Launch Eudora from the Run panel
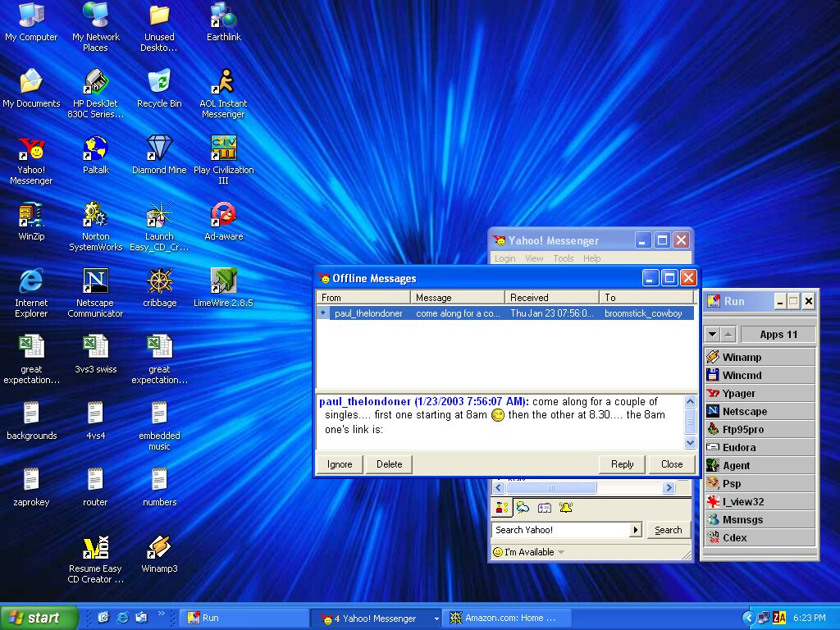Image resolution: width=840 pixels, height=630 pixels. [x=760, y=447]
